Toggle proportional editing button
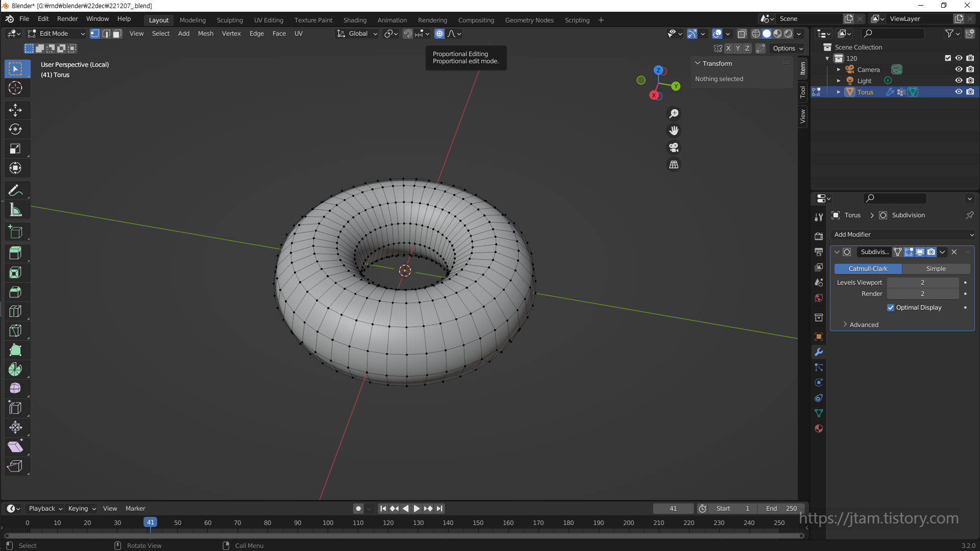The image size is (980, 551). (x=439, y=34)
